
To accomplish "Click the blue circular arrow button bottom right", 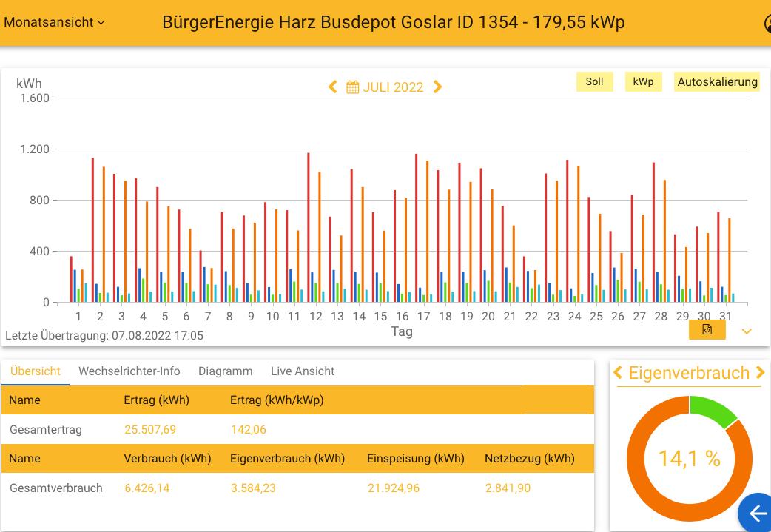I will point(755,513).
